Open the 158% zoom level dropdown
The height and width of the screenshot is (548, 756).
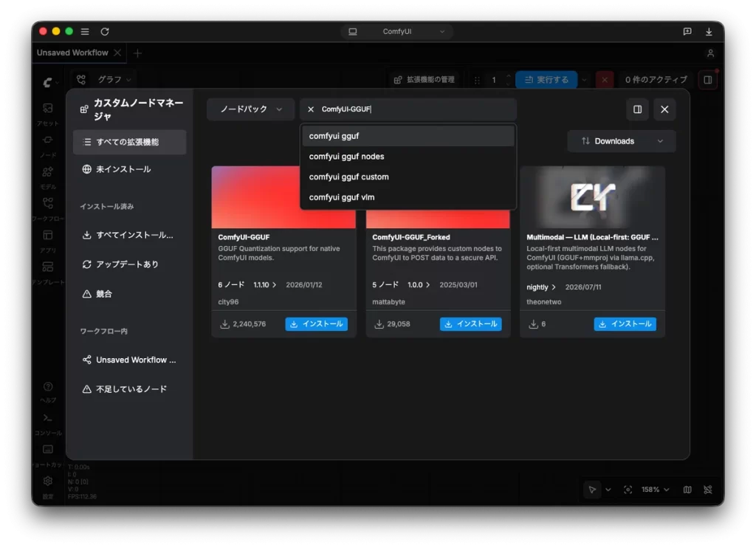[x=656, y=490]
